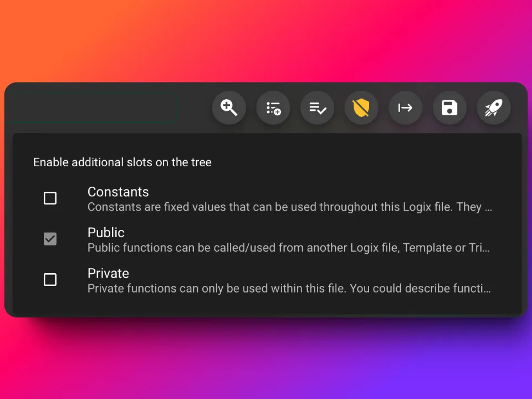Click the checklist validate icon
Image resolution: width=532 pixels, height=399 pixels.
[317, 108]
